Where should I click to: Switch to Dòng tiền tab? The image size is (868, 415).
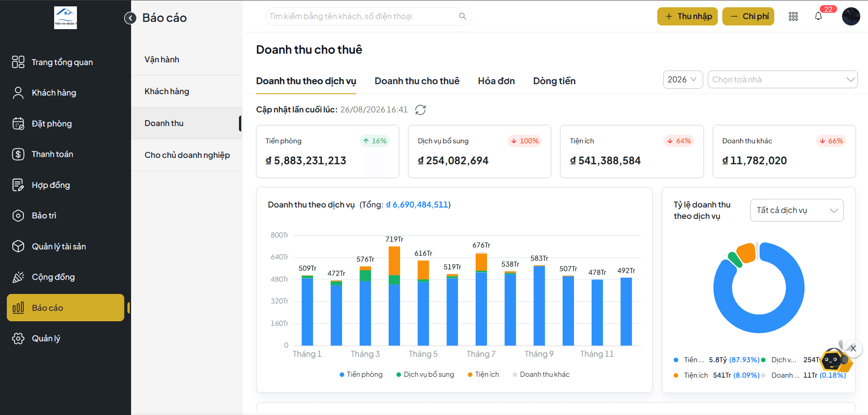tap(554, 81)
